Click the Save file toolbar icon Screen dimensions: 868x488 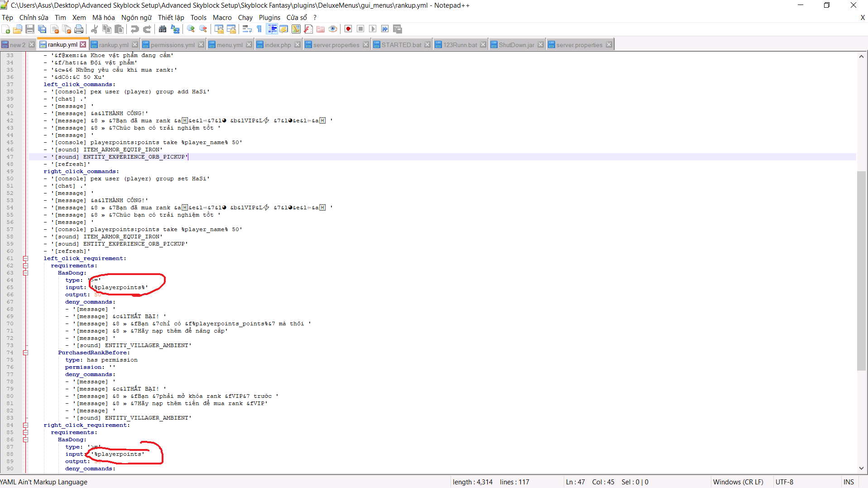(x=30, y=29)
